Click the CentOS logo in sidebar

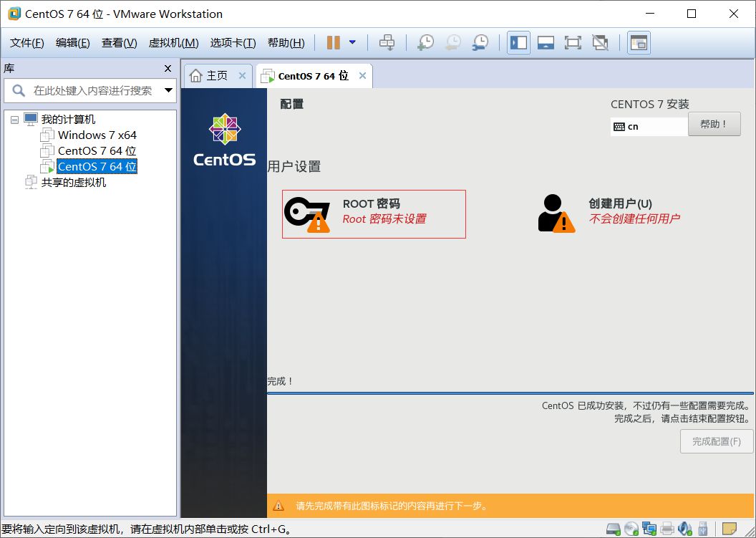tap(225, 140)
